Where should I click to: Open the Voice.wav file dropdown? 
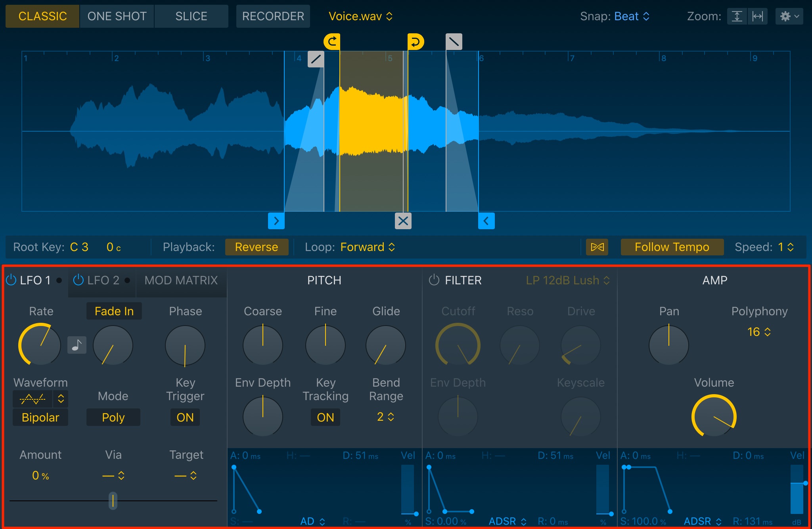(360, 16)
